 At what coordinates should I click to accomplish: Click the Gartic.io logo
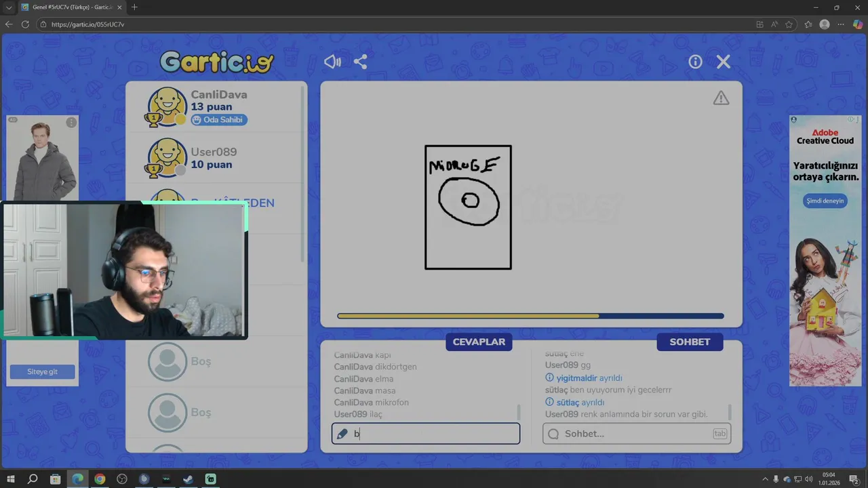[217, 62]
